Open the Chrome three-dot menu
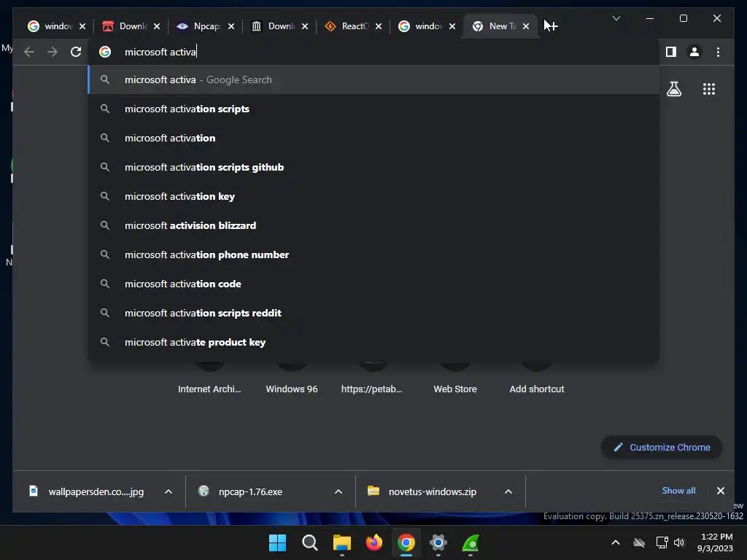This screenshot has width=747, height=560. [x=718, y=52]
